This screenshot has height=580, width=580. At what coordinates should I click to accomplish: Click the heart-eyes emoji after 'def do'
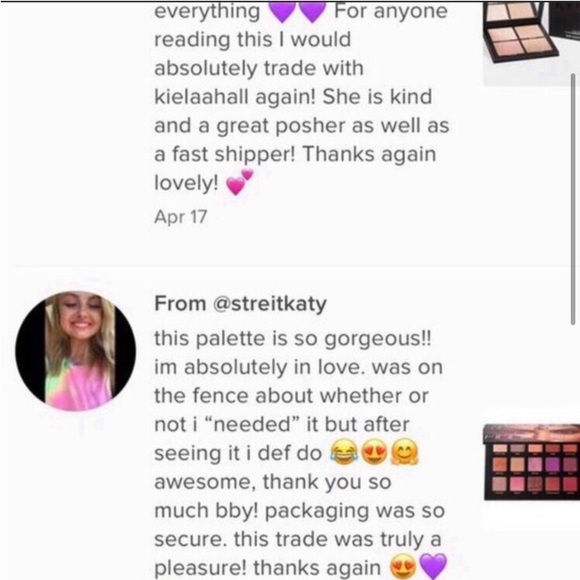coord(374,453)
